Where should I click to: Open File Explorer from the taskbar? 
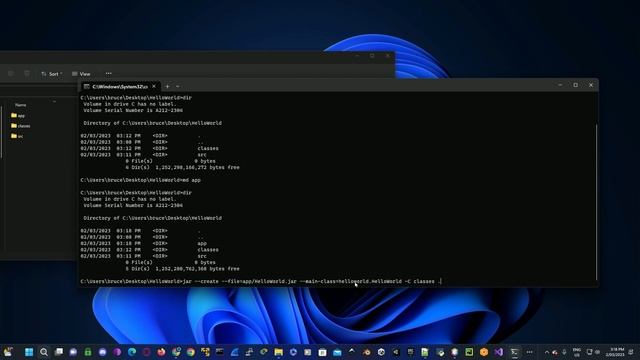[279, 352]
